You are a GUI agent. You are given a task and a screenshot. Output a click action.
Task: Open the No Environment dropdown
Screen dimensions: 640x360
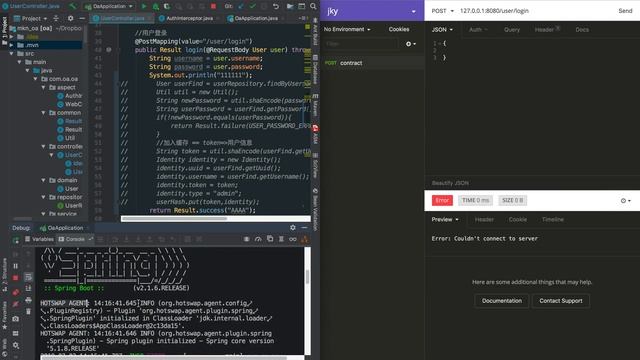tap(347, 29)
